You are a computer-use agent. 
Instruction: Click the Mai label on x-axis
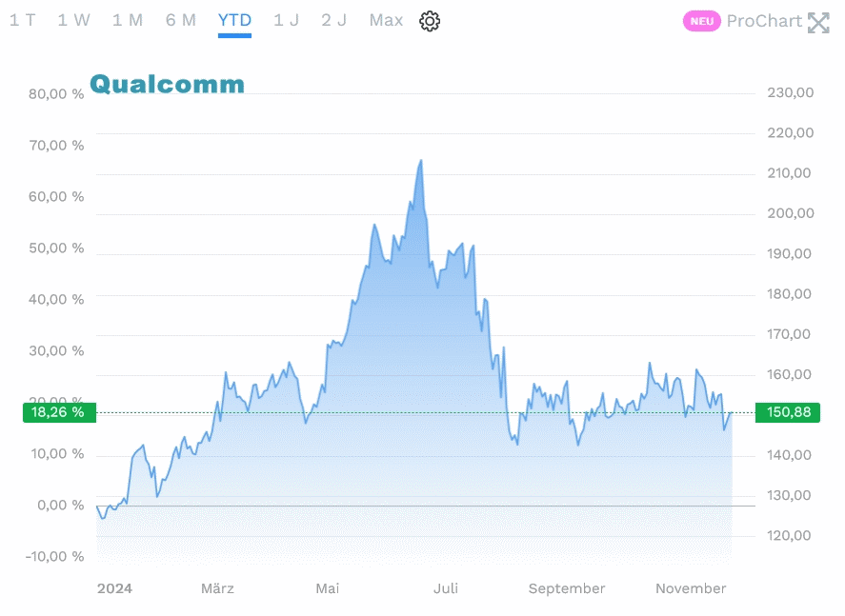pyautogui.click(x=327, y=588)
